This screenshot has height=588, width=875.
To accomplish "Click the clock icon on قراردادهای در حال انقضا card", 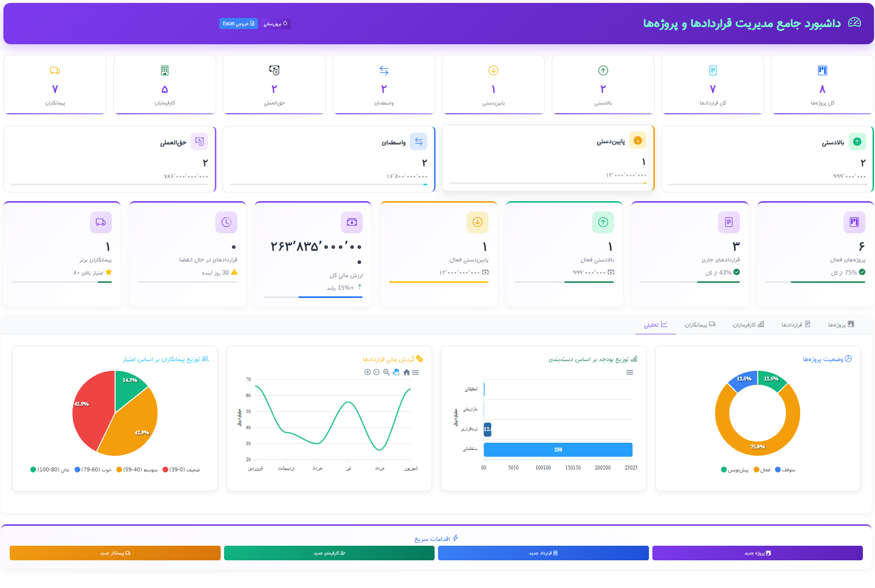I will (x=227, y=222).
